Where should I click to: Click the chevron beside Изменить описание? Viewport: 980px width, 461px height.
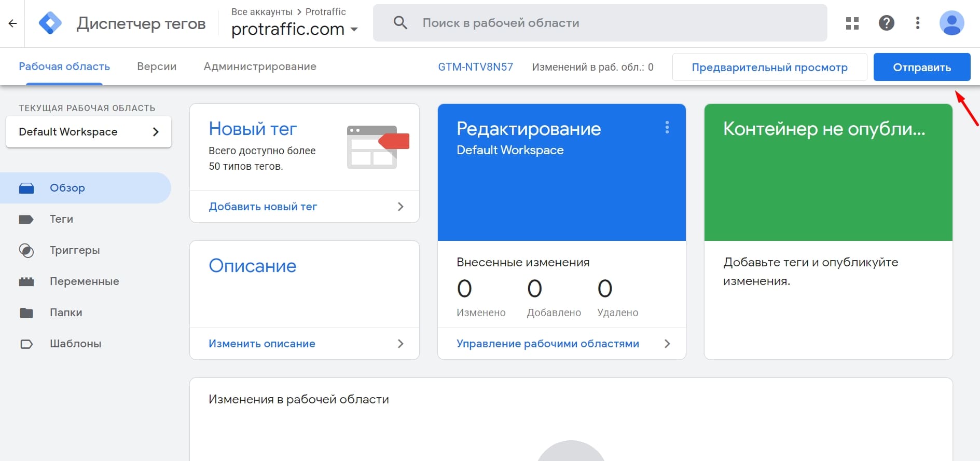point(401,344)
